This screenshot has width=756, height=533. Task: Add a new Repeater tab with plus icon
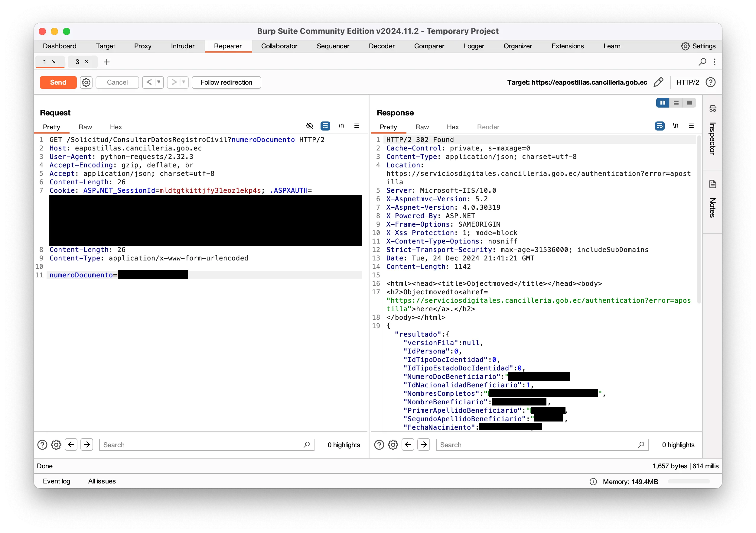(x=107, y=62)
